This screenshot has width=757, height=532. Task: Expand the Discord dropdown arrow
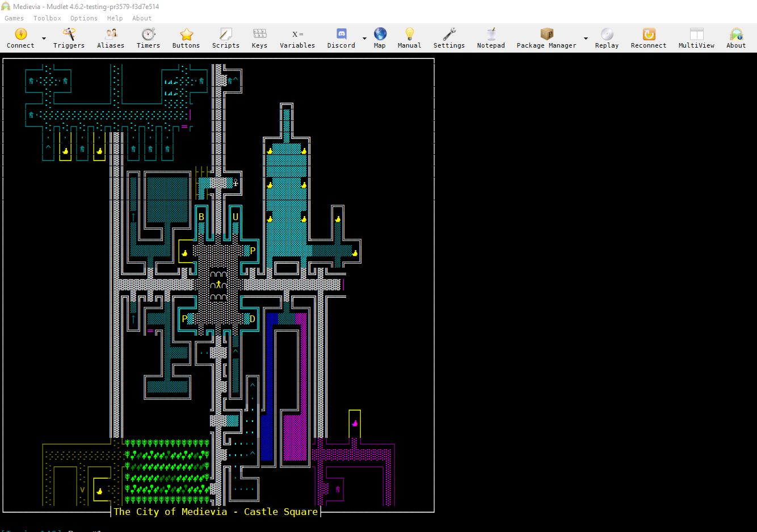tap(364, 39)
